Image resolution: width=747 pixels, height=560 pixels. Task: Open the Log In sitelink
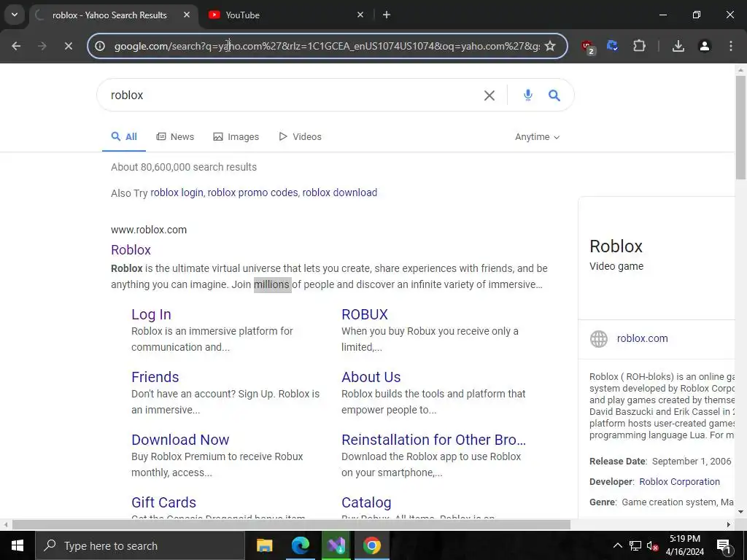pyautogui.click(x=151, y=315)
